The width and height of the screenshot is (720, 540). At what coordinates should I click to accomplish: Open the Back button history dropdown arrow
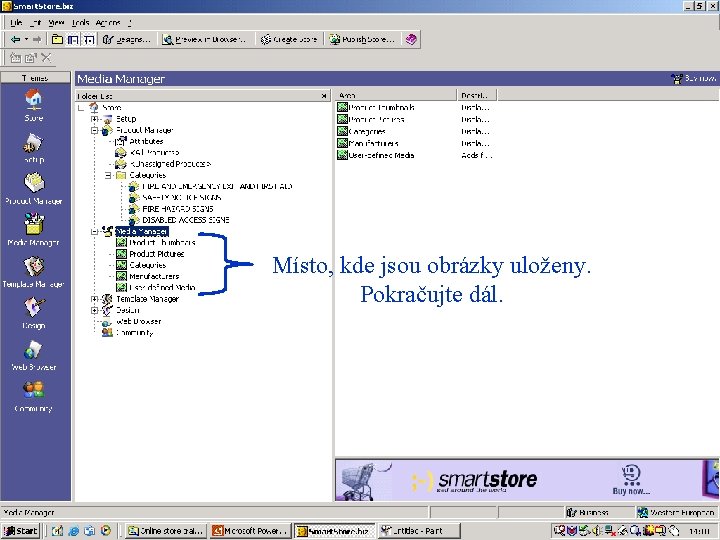(x=26, y=39)
